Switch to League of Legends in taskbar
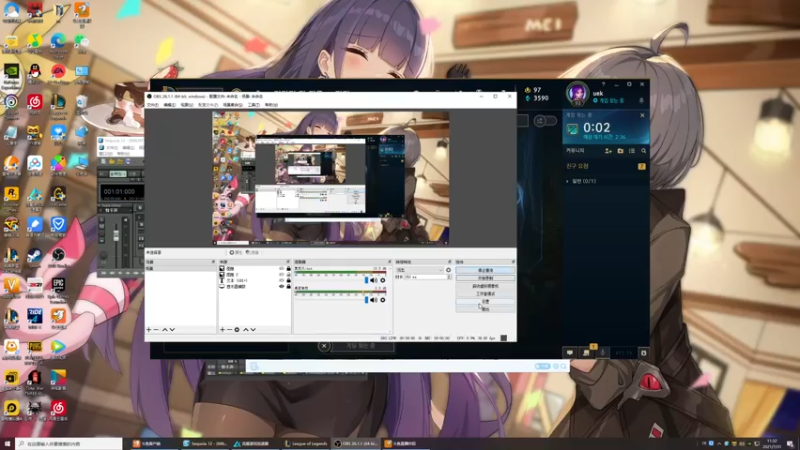Screen dimensions: 800x450 tap(306, 444)
